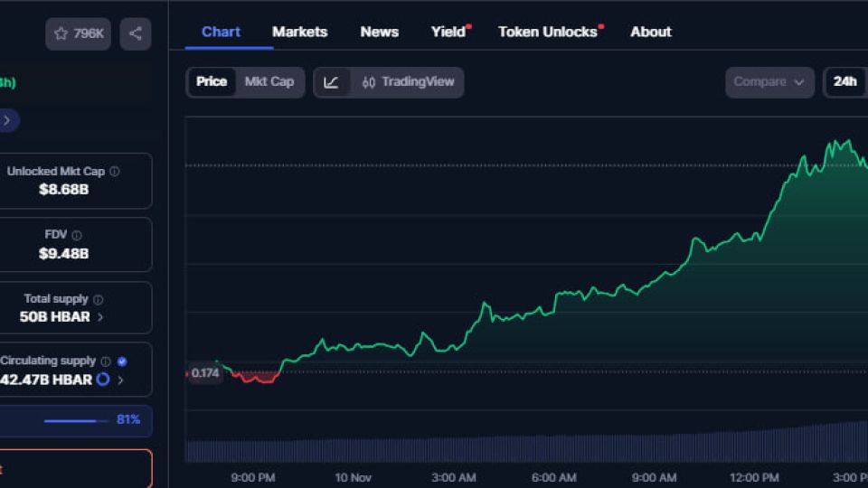This screenshot has width=868, height=488.
Task: Click the 0.174 price label on chart
Action: click(205, 373)
